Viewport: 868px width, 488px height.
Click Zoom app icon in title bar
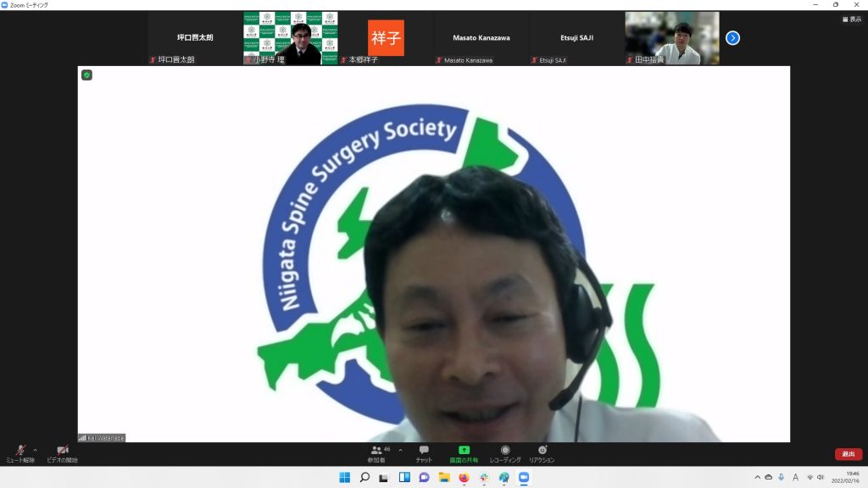(x=4, y=5)
